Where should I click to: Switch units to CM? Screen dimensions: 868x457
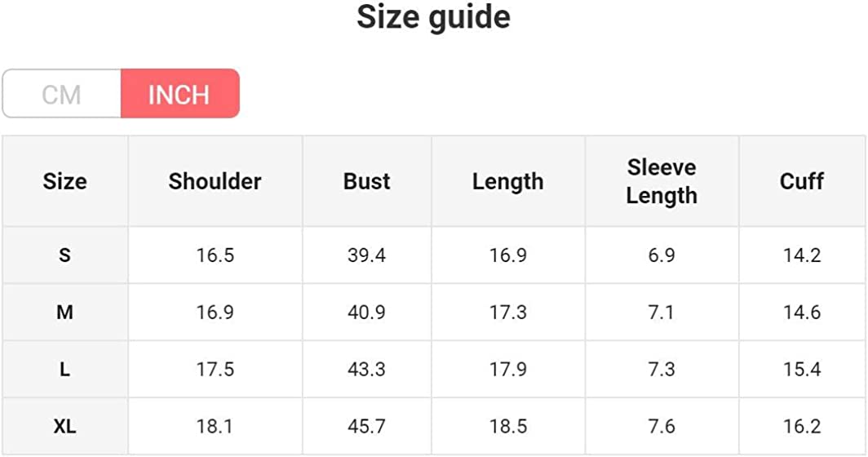coord(62,95)
